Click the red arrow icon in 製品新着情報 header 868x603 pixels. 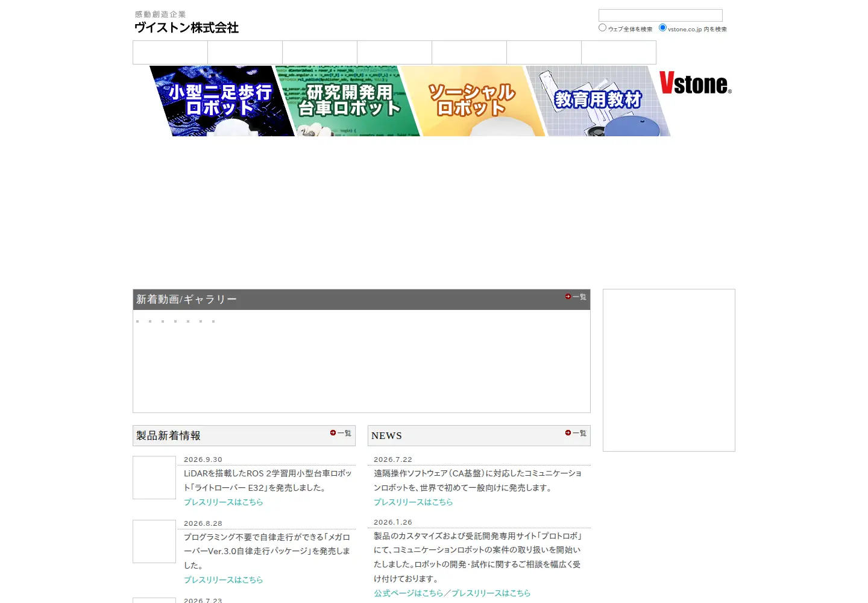[x=333, y=433]
